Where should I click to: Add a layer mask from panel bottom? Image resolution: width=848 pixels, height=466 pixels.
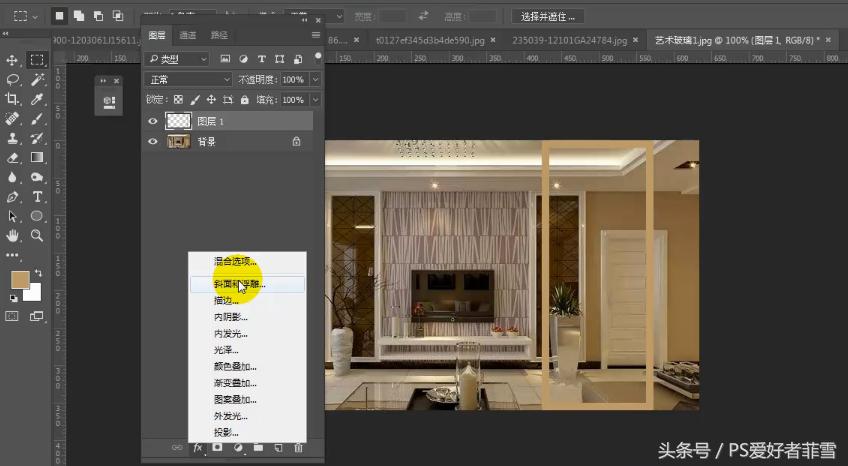point(217,448)
